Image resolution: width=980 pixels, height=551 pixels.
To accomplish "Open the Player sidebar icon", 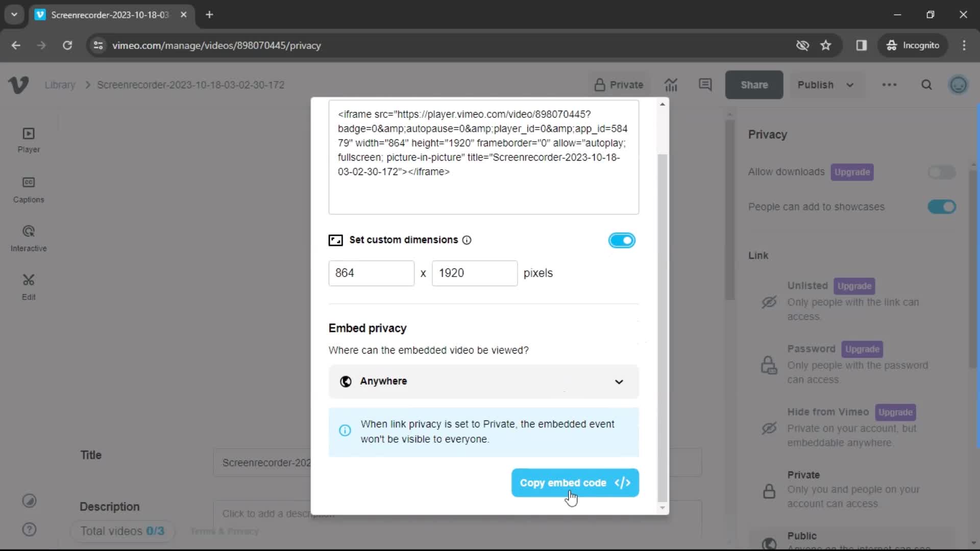I will [29, 140].
